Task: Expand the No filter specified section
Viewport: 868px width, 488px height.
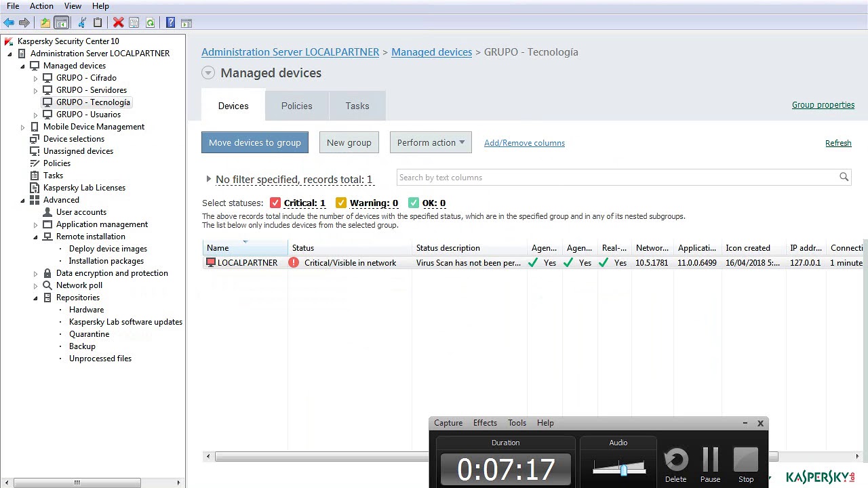Action: tap(209, 179)
